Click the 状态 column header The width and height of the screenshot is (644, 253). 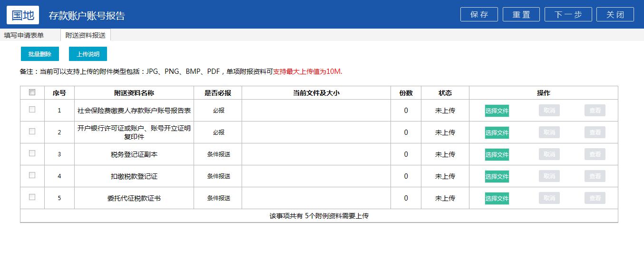coord(445,93)
